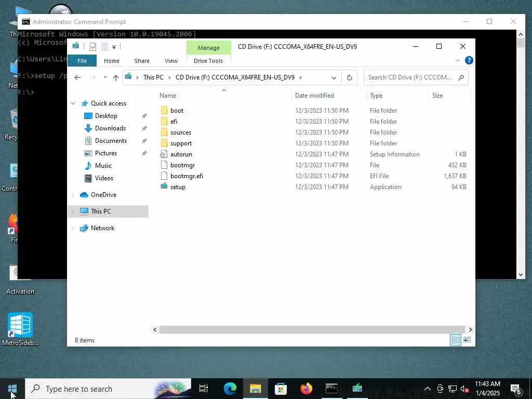
Task: Open the Explorer Help icon
Action: pyautogui.click(x=469, y=60)
